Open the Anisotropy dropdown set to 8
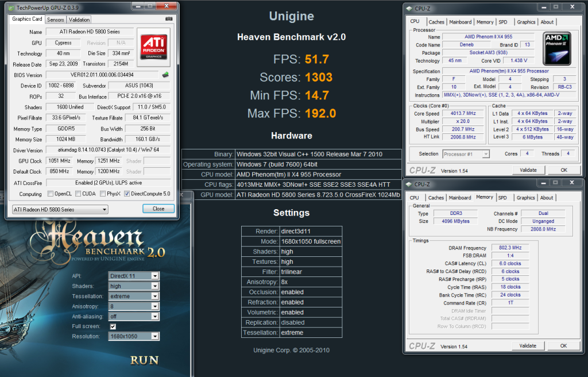The image size is (588, 377). (134, 306)
